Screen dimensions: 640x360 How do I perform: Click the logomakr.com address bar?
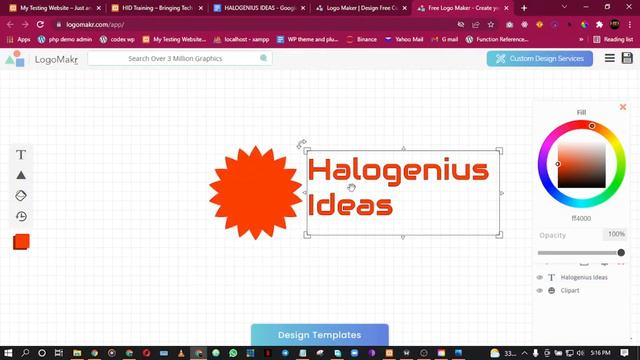pyautogui.click(x=257, y=24)
